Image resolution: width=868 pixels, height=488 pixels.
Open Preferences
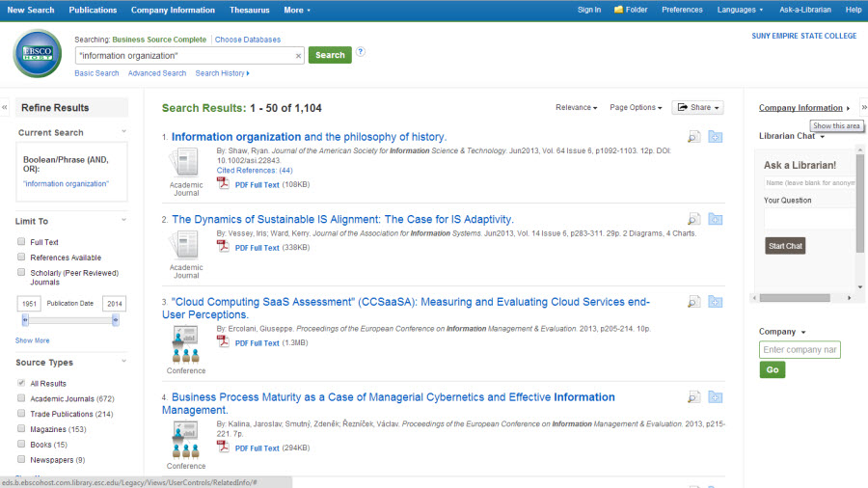(682, 10)
